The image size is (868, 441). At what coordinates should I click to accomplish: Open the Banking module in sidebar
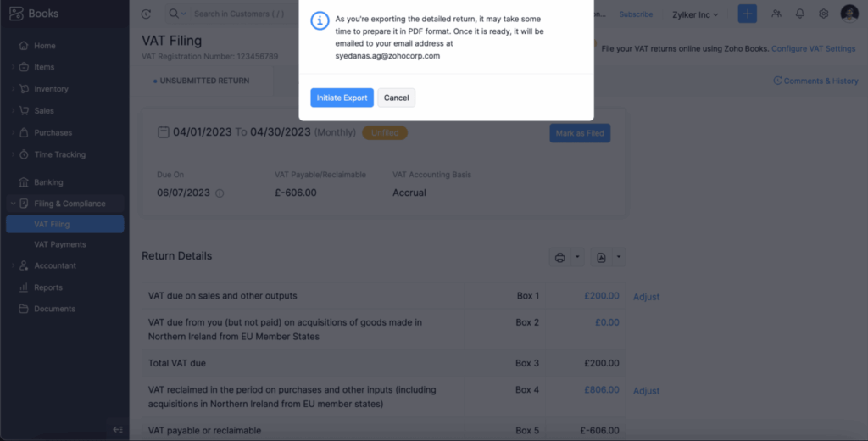48,182
